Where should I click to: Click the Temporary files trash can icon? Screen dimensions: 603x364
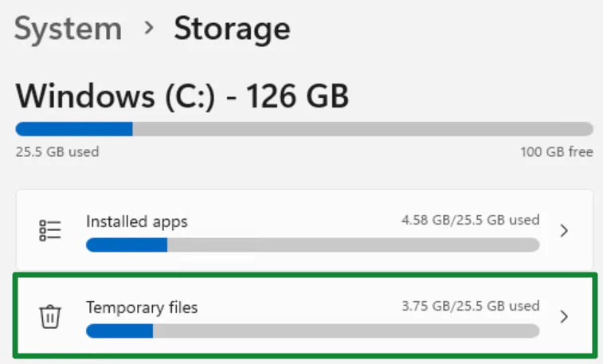[50, 316]
